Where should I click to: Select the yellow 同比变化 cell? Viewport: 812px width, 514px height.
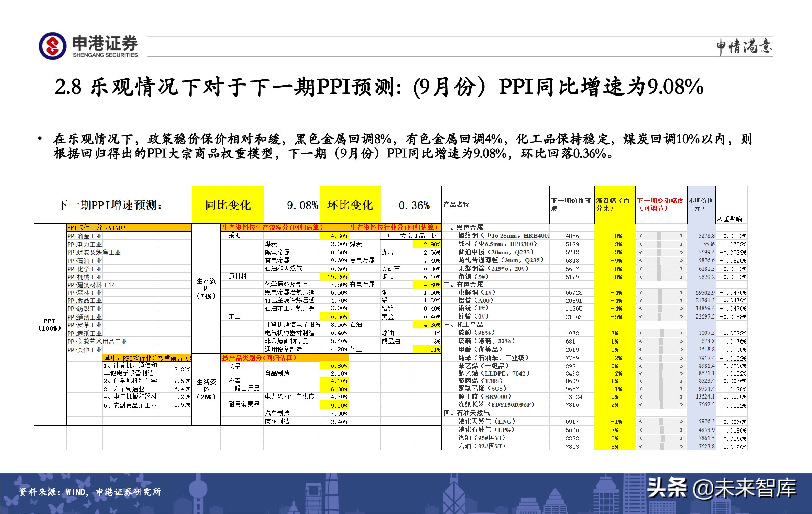(x=228, y=204)
